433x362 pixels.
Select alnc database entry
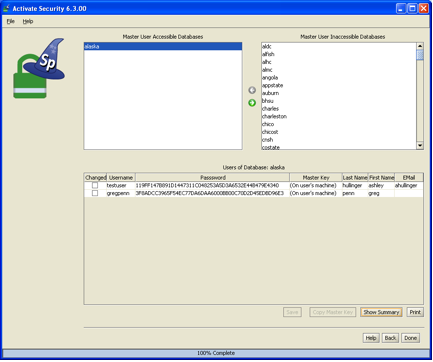[x=339, y=70]
